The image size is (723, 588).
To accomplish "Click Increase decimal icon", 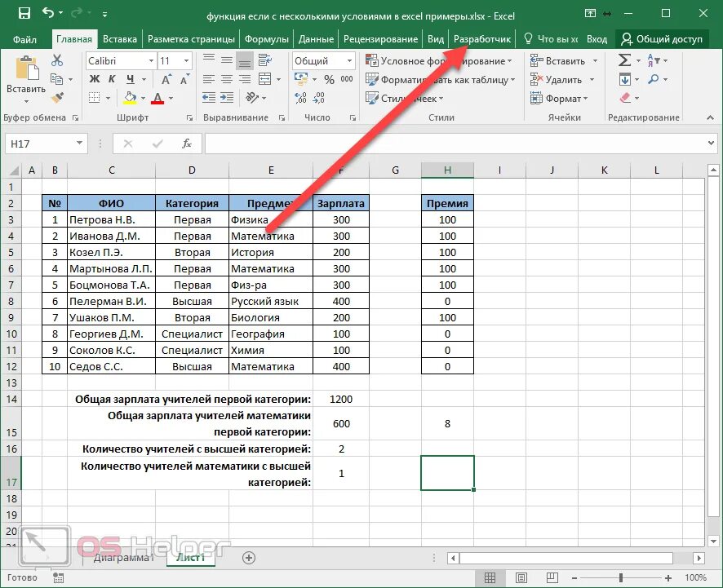I will [300, 98].
